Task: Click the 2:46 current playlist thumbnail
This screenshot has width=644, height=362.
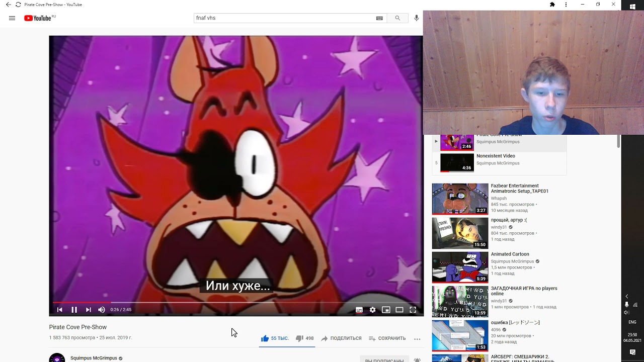Action: 457,142
